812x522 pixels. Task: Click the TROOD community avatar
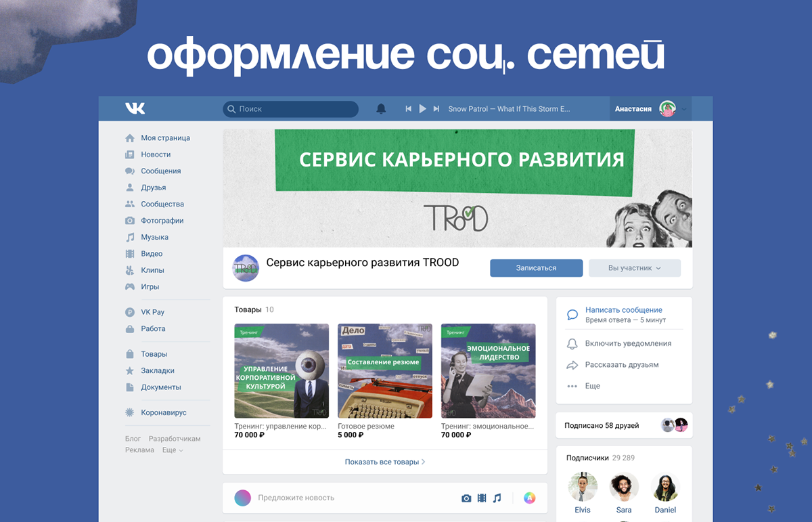pyautogui.click(x=246, y=268)
